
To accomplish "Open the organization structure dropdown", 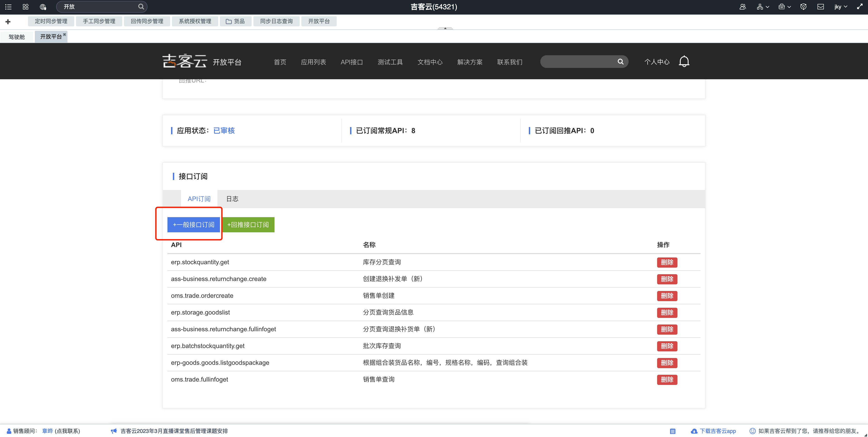I will (763, 7).
